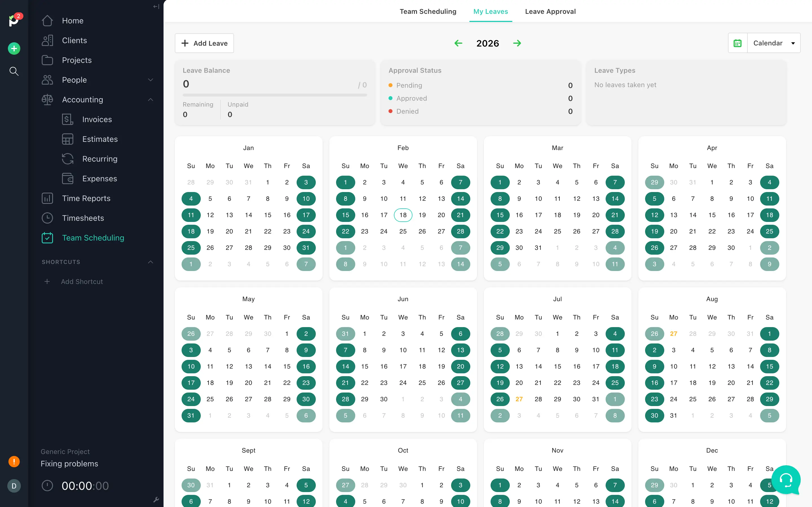
Task: Switch to the Team Scheduling tab
Action: pyautogui.click(x=428, y=11)
